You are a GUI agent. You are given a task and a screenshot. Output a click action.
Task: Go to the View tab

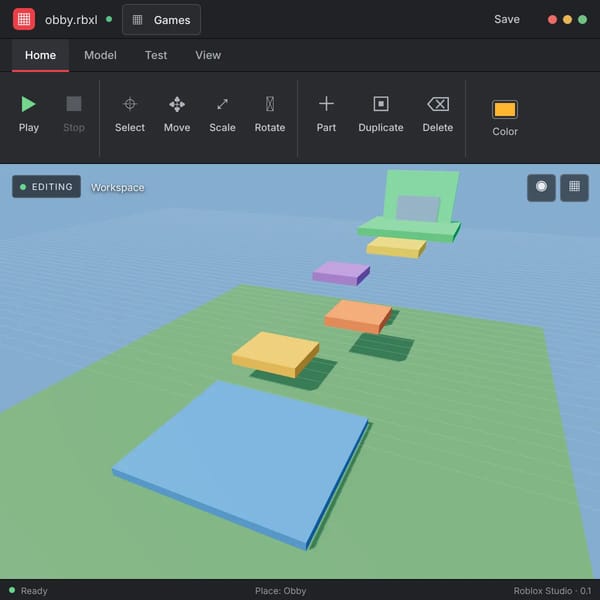(x=208, y=55)
